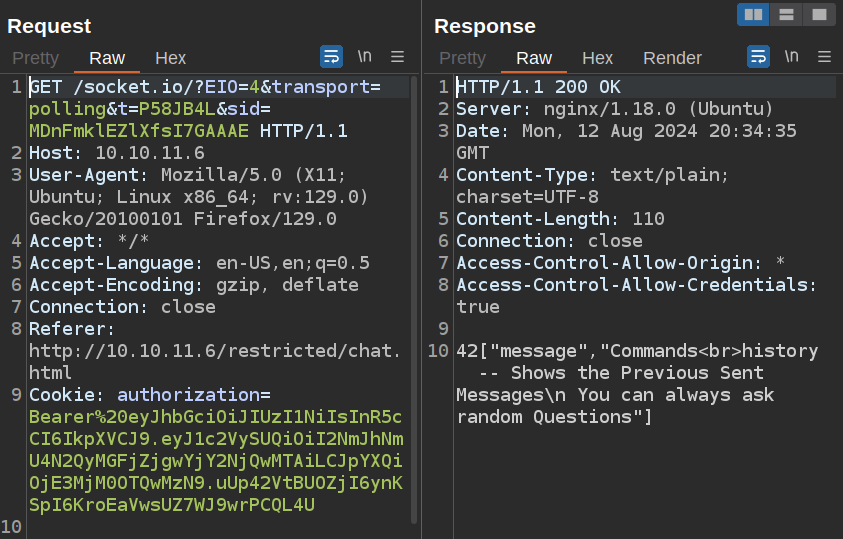Image resolution: width=843 pixels, height=539 pixels.
Task: Select the side-by-side layout icon
Action: pyautogui.click(x=753, y=14)
